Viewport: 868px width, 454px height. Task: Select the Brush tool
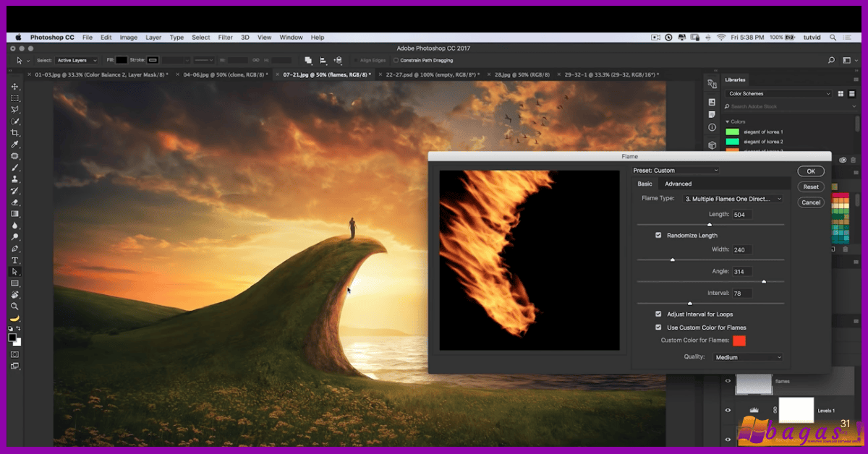coord(15,166)
